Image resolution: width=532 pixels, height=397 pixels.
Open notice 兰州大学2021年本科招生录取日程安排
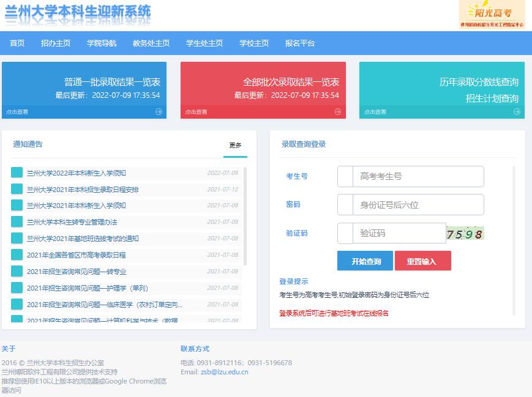click(83, 190)
